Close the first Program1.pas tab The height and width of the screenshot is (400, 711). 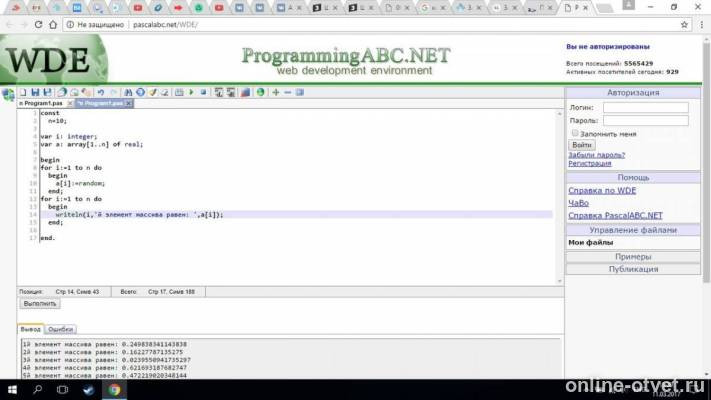click(70, 103)
